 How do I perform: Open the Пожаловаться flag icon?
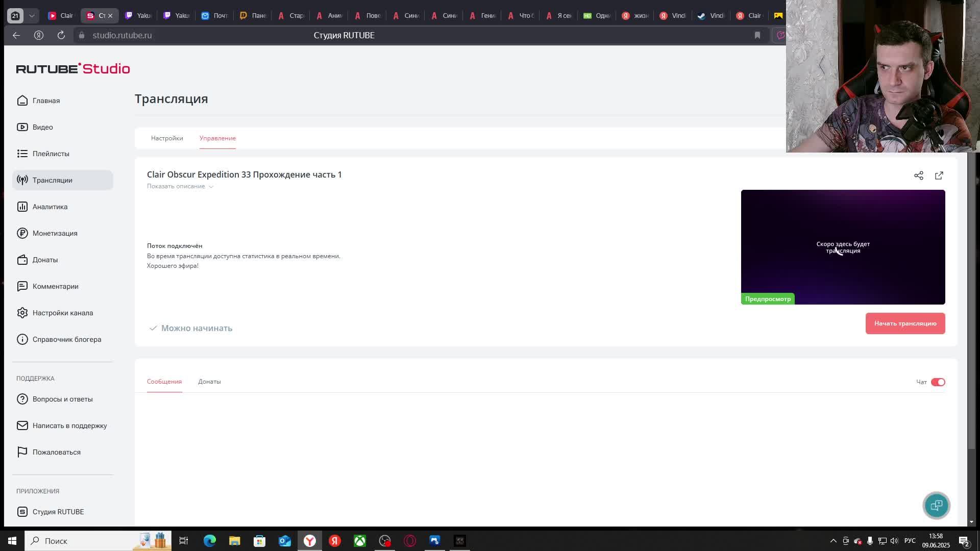[22, 452]
